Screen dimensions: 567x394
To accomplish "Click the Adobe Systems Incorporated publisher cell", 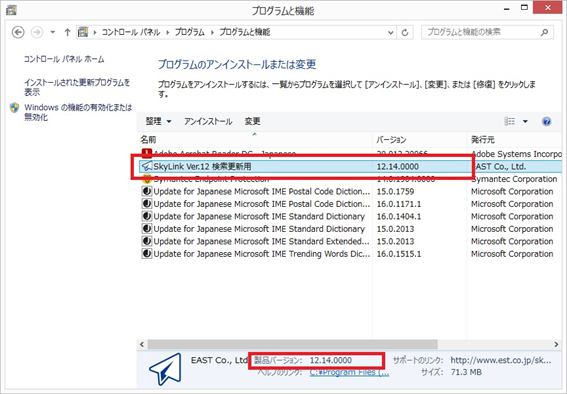I will pyautogui.click(x=517, y=154).
